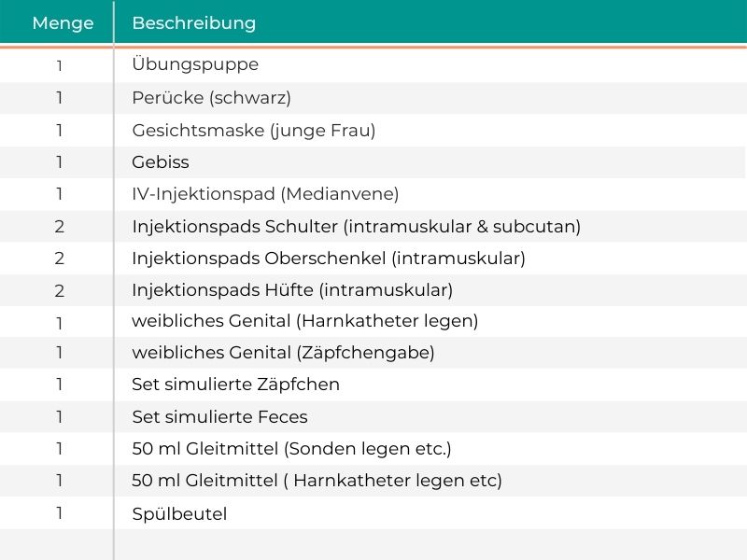
Task: Click the Injektionspads Oberschenkel row
Action: [373, 259]
